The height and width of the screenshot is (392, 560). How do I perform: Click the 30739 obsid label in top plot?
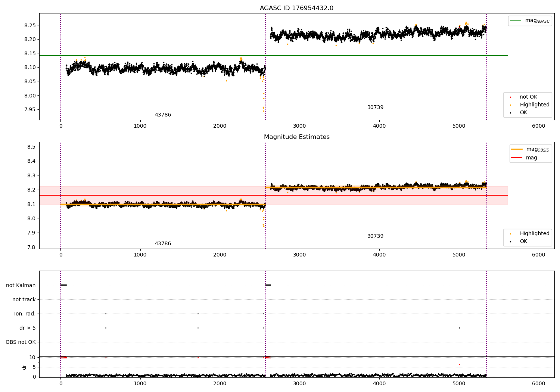tap(375, 108)
